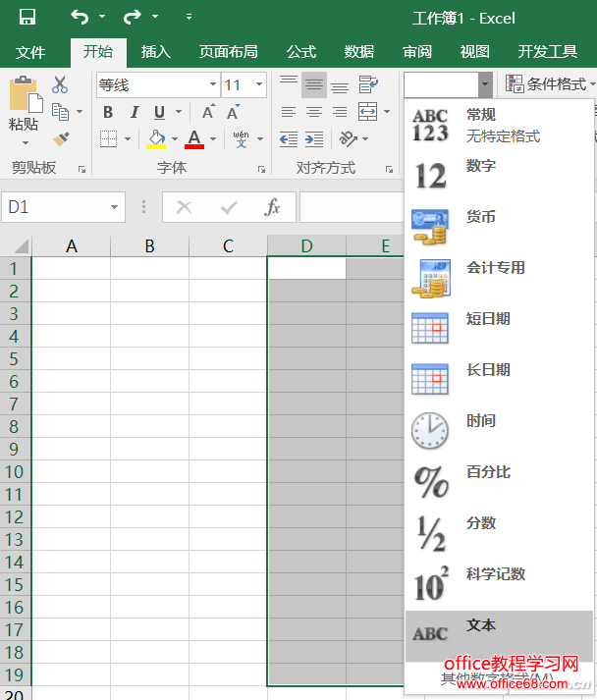597x700 pixels.
Task: Click the wén phonetic guide icon
Action: click(242, 138)
